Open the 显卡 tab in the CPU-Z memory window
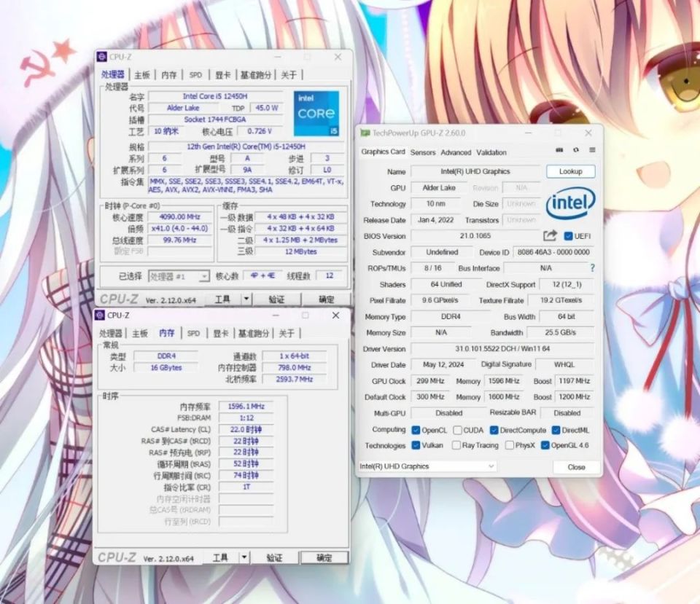Image resolution: width=700 pixels, height=604 pixels. tap(220, 333)
